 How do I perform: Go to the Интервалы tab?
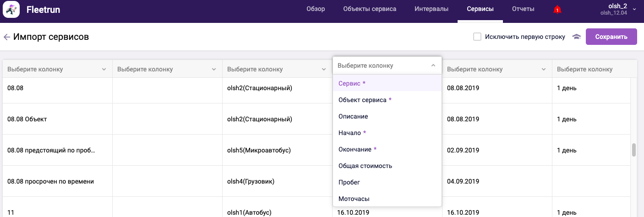tap(431, 9)
